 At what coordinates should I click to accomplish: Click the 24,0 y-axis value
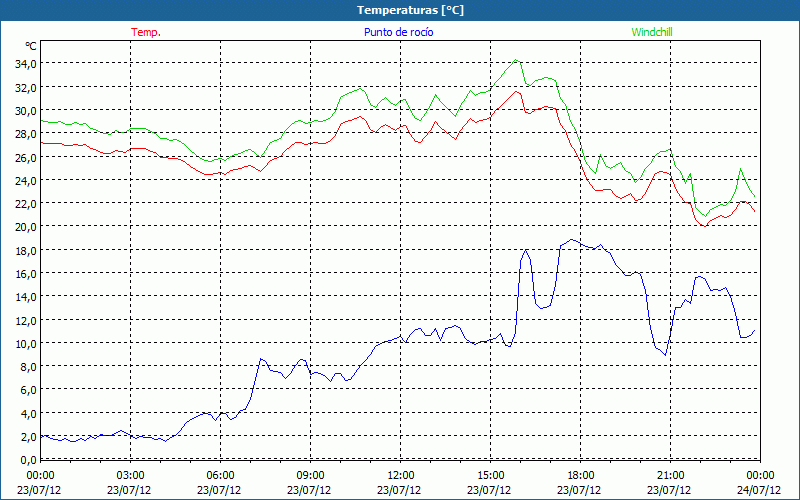pos(27,180)
